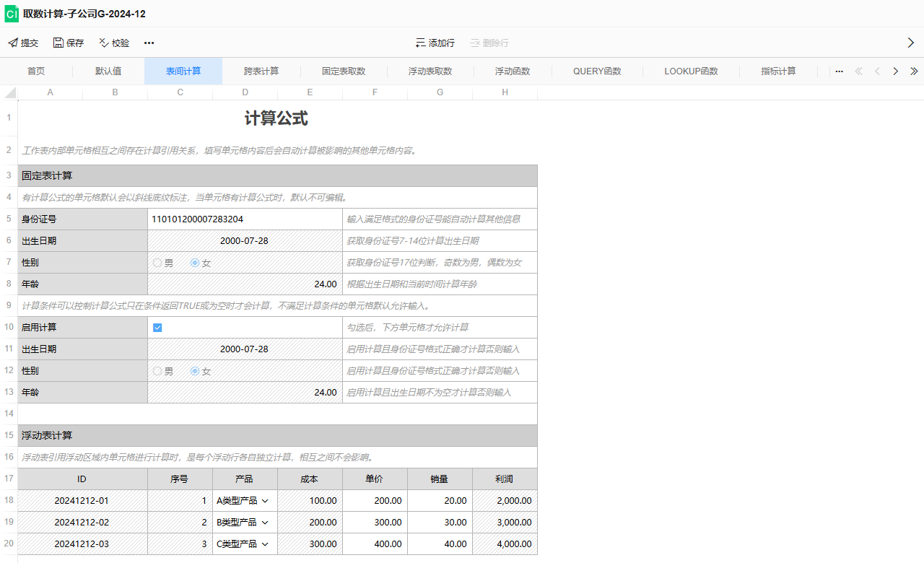Open the B类型产品 product dropdown

click(263, 522)
